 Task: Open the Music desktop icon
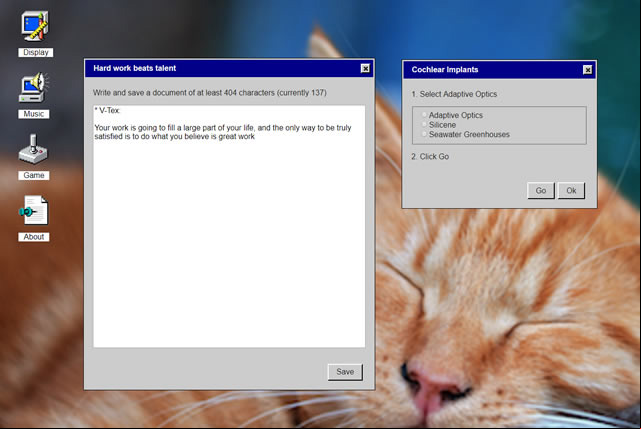point(34,88)
